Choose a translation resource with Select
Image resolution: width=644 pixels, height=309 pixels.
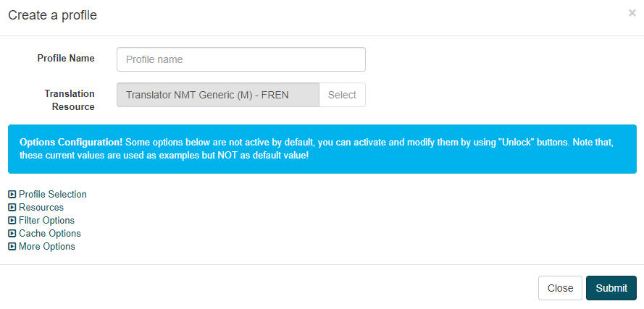pyautogui.click(x=342, y=95)
